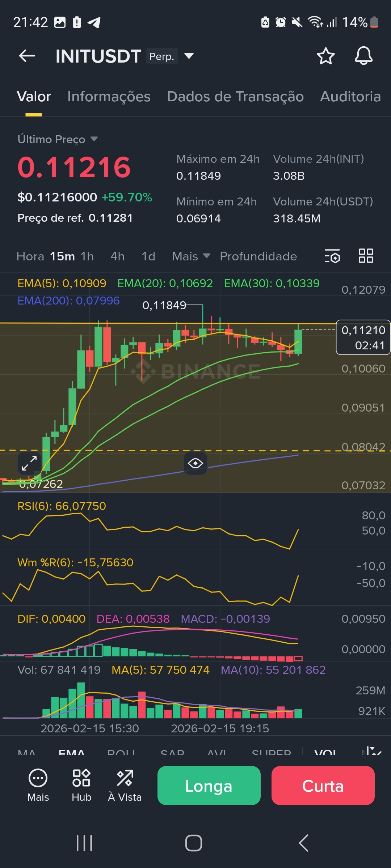Expand the INITUSDT pair selector arrow
The height and width of the screenshot is (868, 391).
click(x=189, y=56)
